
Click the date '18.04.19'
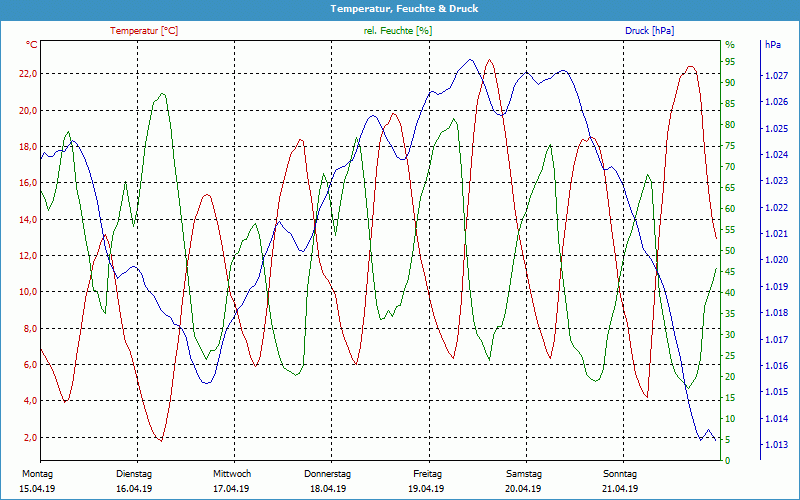328,489
